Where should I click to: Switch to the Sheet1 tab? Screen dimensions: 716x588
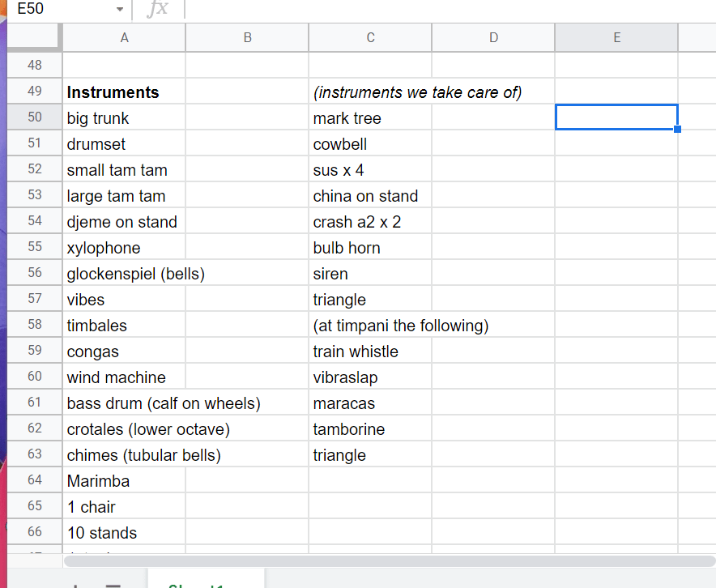click(206, 582)
